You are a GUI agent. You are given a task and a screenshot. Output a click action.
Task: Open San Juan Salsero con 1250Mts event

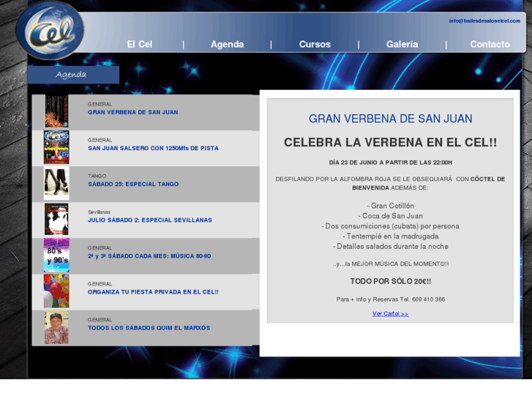click(x=153, y=149)
